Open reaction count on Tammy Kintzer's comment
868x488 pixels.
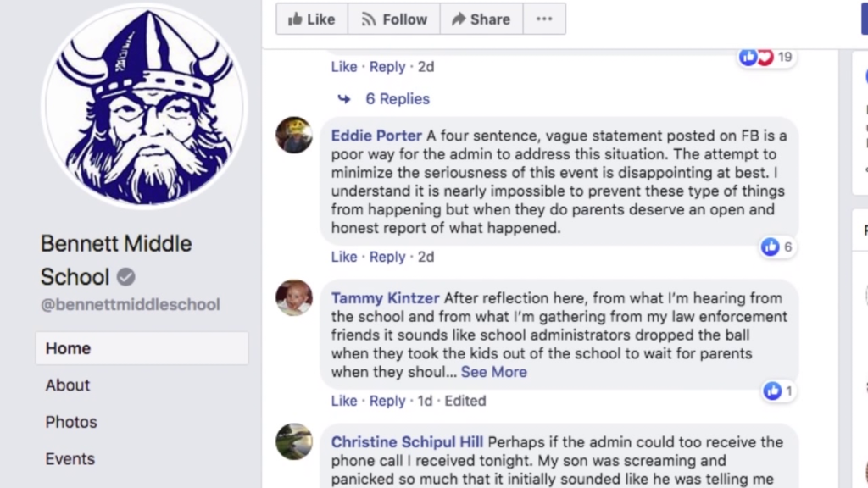778,391
